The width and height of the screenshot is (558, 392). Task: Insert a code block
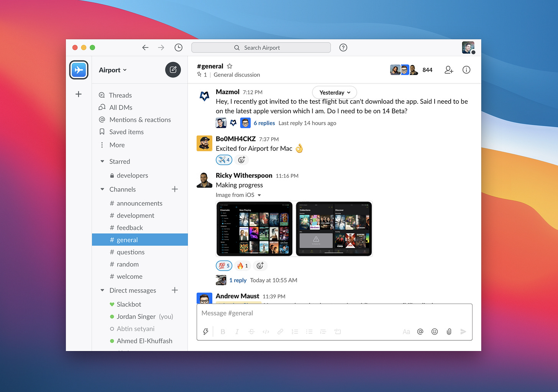coord(338,332)
